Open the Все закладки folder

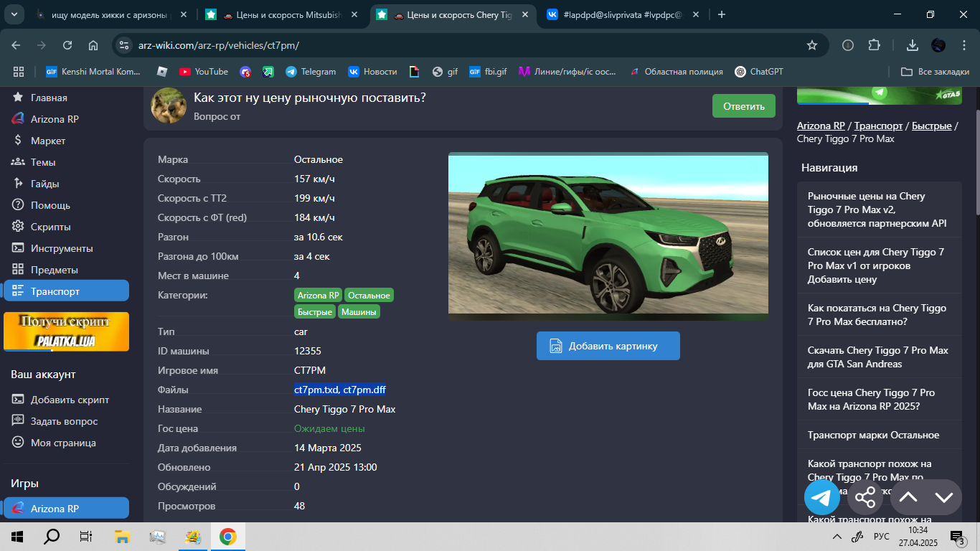[936, 71]
